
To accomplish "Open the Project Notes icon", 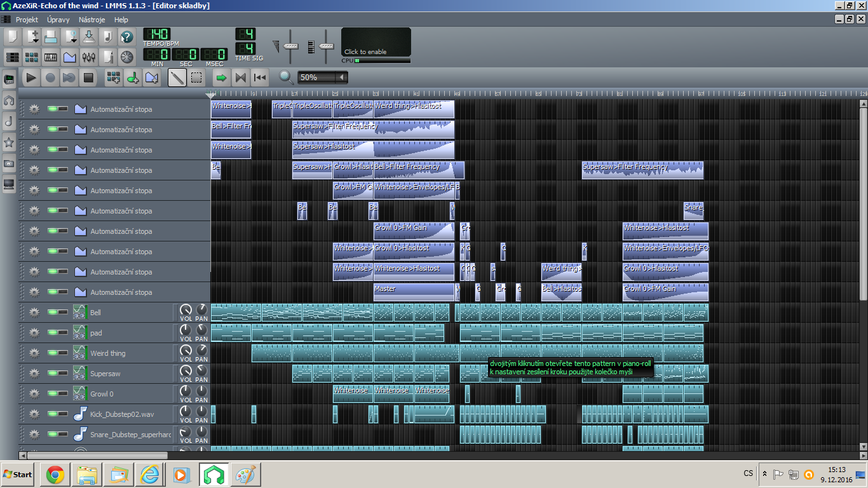I will (108, 57).
